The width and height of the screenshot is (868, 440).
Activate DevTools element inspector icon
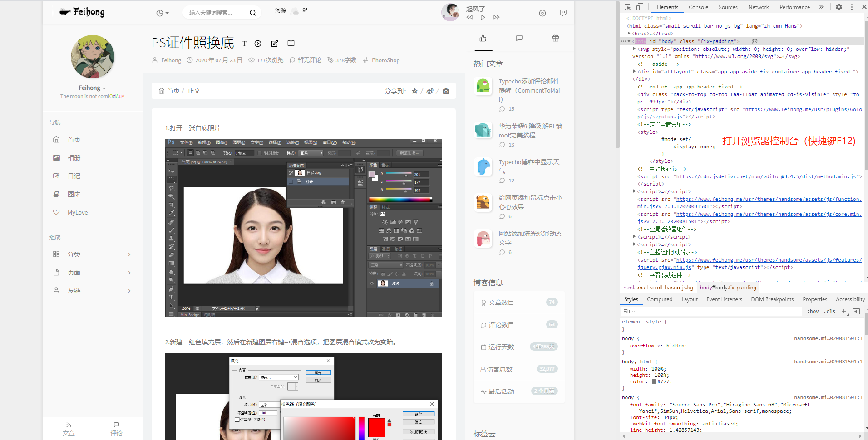pos(628,7)
